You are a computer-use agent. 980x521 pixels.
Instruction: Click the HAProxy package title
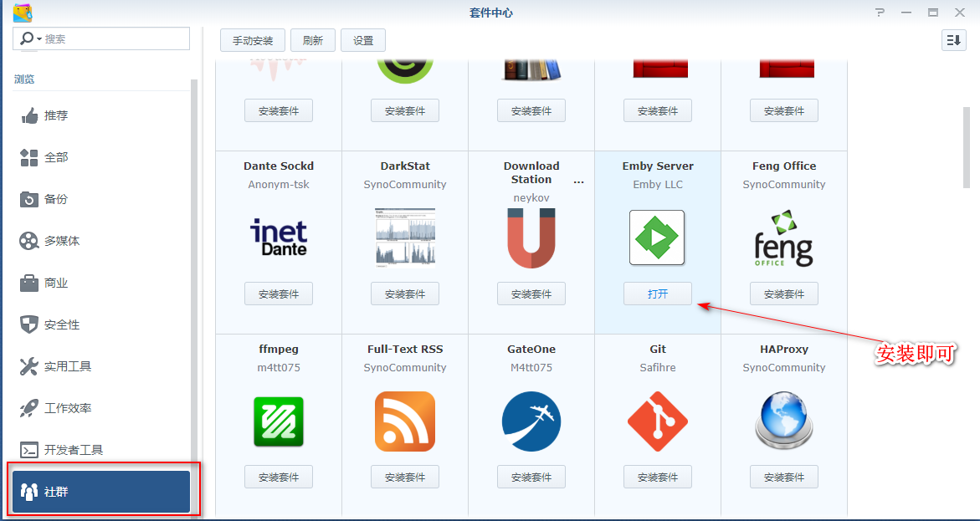click(784, 350)
